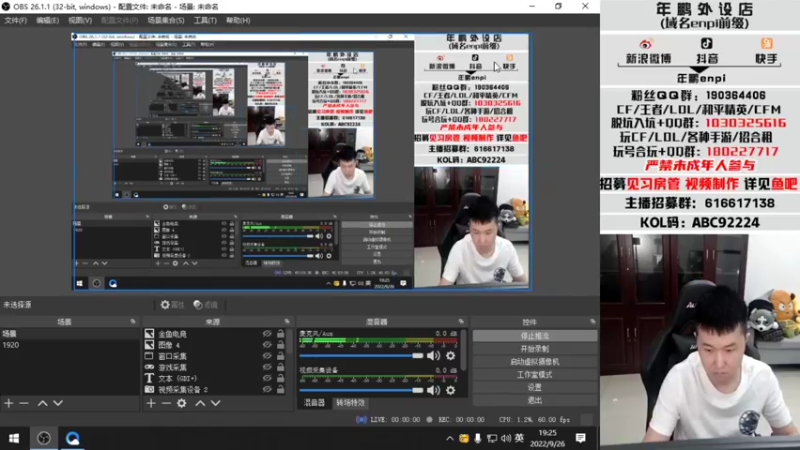Move the selected source down
The image size is (800, 450).
(x=215, y=403)
